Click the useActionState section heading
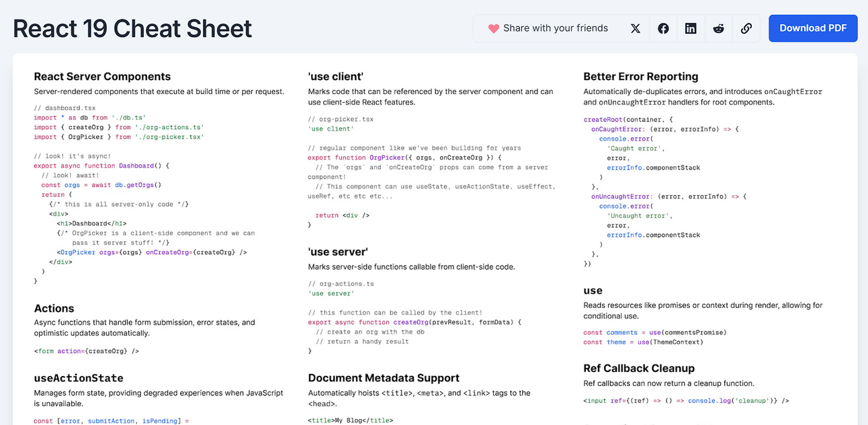The image size is (868, 425). [x=79, y=378]
